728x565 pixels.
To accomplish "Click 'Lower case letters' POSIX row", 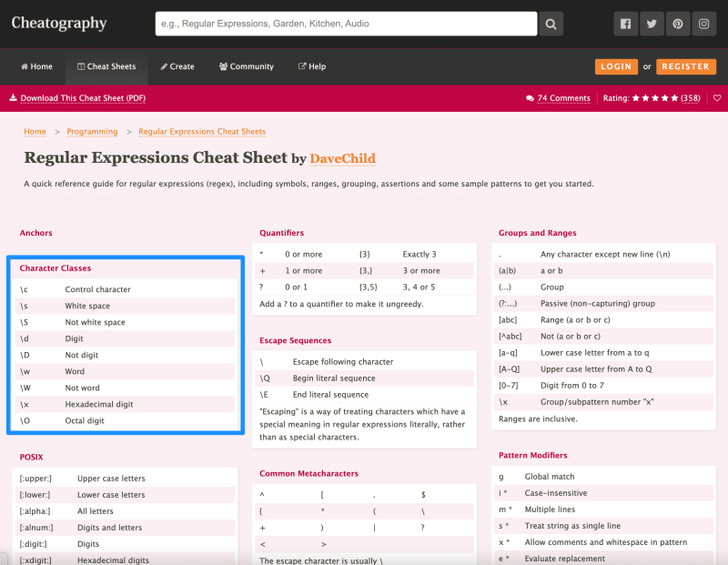I will pos(125,494).
